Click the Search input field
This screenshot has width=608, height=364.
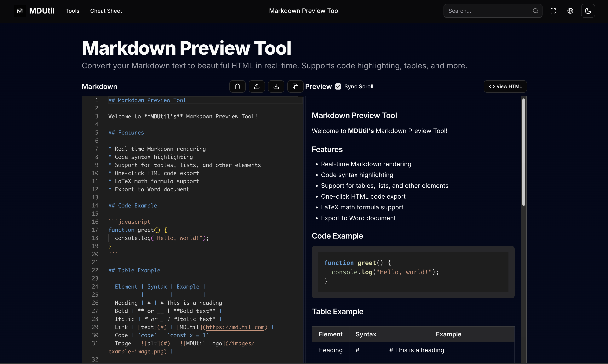(493, 11)
